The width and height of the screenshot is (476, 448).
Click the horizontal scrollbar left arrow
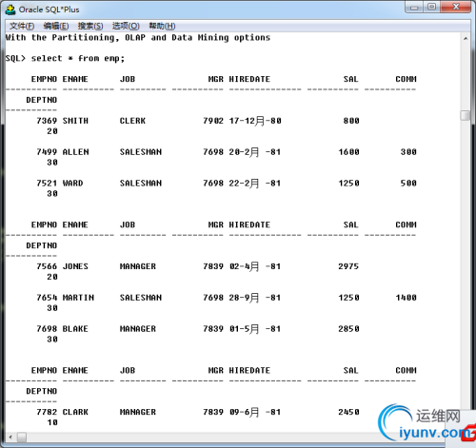click(x=10, y=438)
